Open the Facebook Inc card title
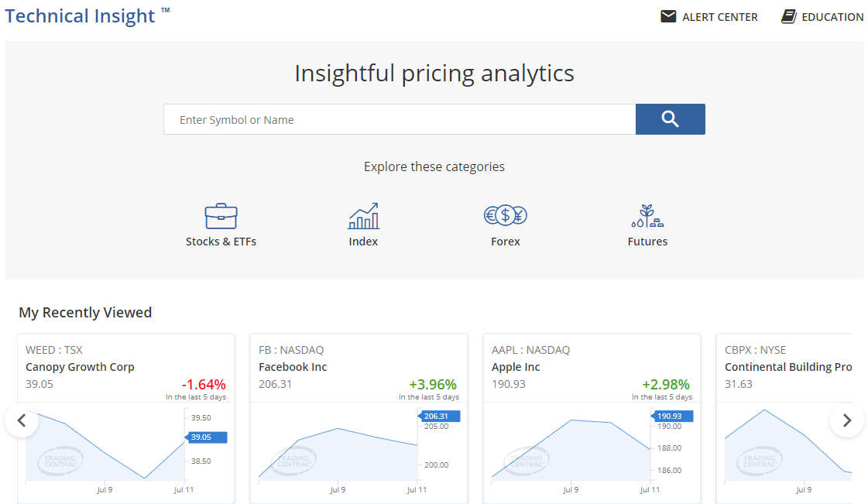The height and width of the screenshot is (504, 868). coord(293,367)
